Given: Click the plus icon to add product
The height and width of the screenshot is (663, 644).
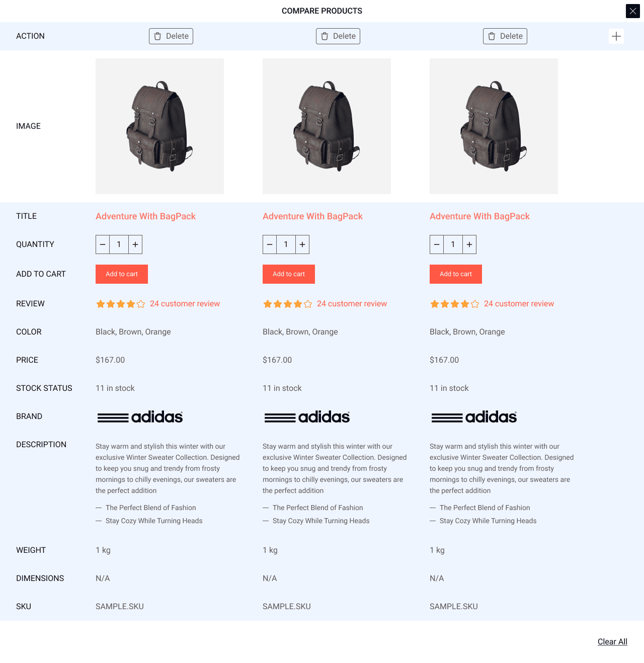Looking at the screenshot, I should point(616,36).
